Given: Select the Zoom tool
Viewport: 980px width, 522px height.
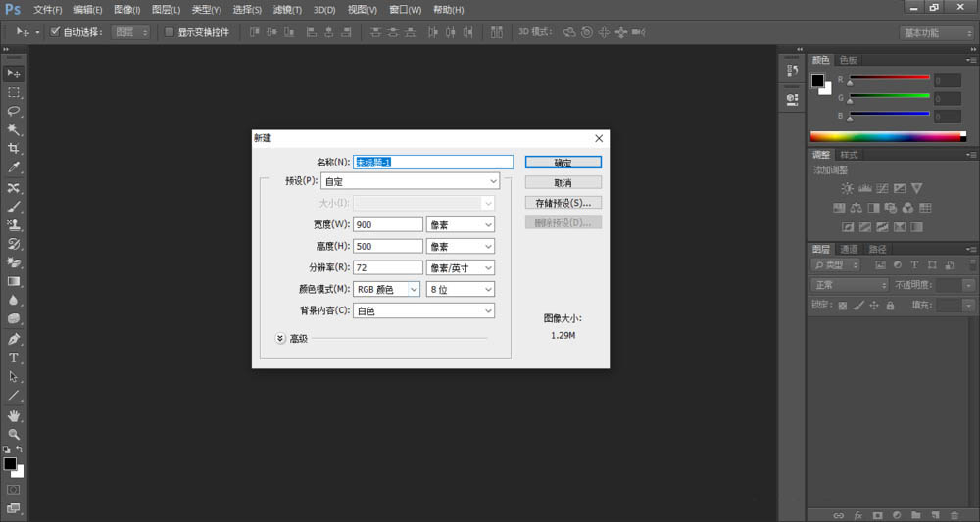Looking at the screenshot, I should tap(14, 434).
